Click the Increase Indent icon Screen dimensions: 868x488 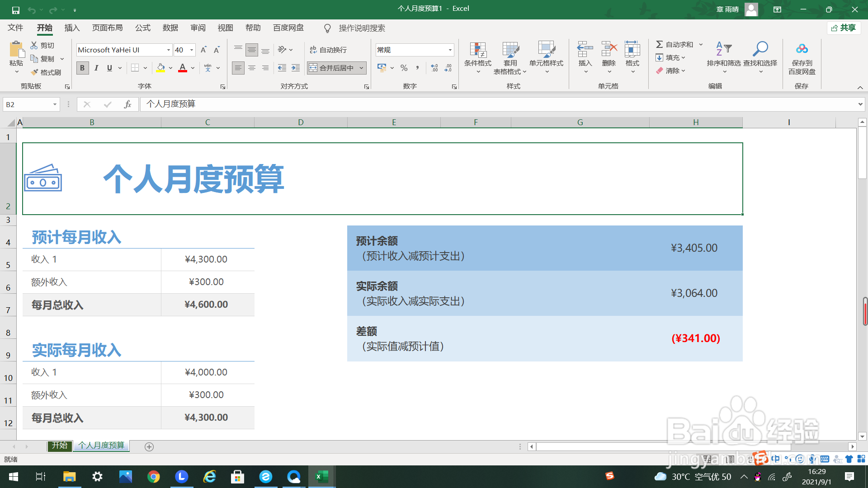click(295, 68)
